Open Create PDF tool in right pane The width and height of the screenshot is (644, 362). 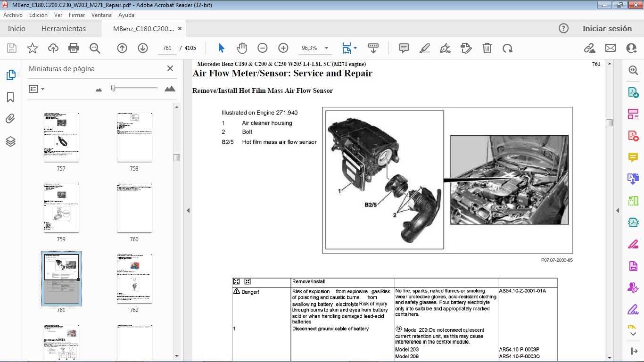pyautogui.click(x=633, y=136)
